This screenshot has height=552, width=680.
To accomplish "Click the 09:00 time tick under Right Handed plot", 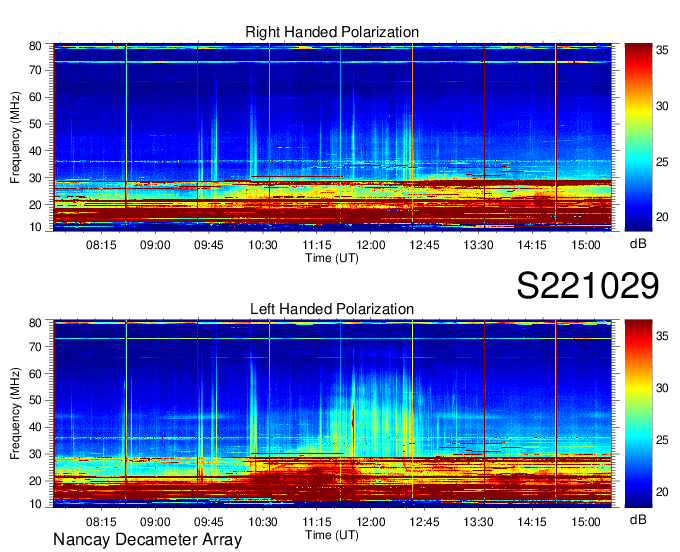I will point(155,245).
